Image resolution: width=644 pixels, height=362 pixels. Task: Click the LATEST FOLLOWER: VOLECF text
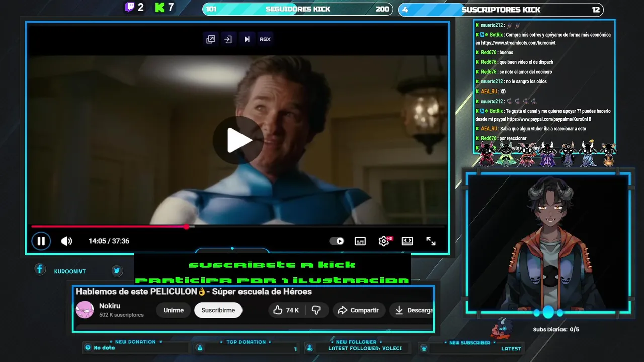[x=365, y=348]
